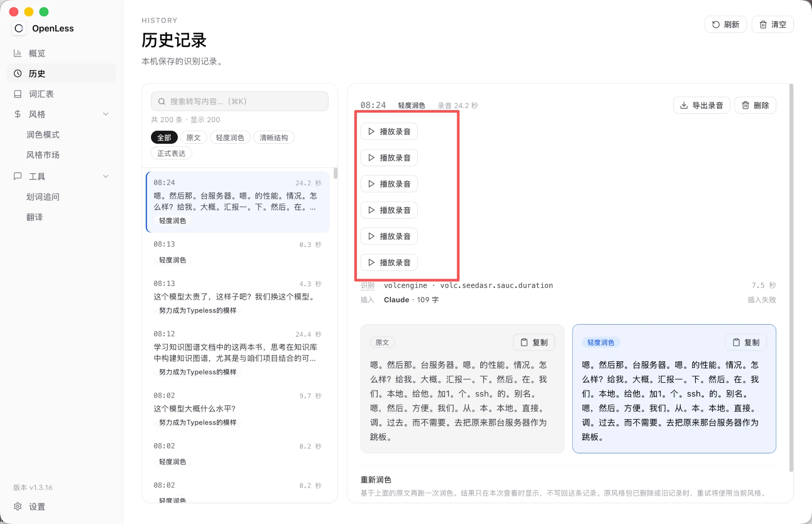The width and height of the screenshot is (812, 524).
Task: Filter history by 清晰结构
Action: [274, 138]
